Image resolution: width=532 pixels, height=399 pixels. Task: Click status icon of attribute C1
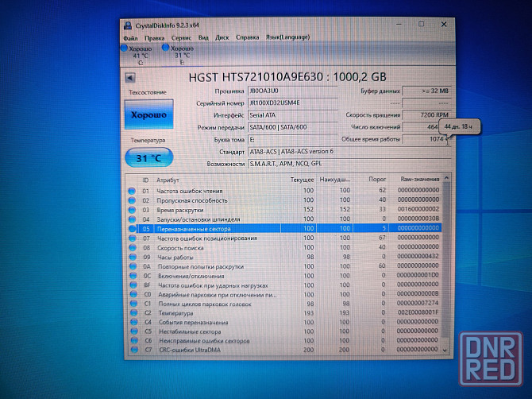[133, 304]
